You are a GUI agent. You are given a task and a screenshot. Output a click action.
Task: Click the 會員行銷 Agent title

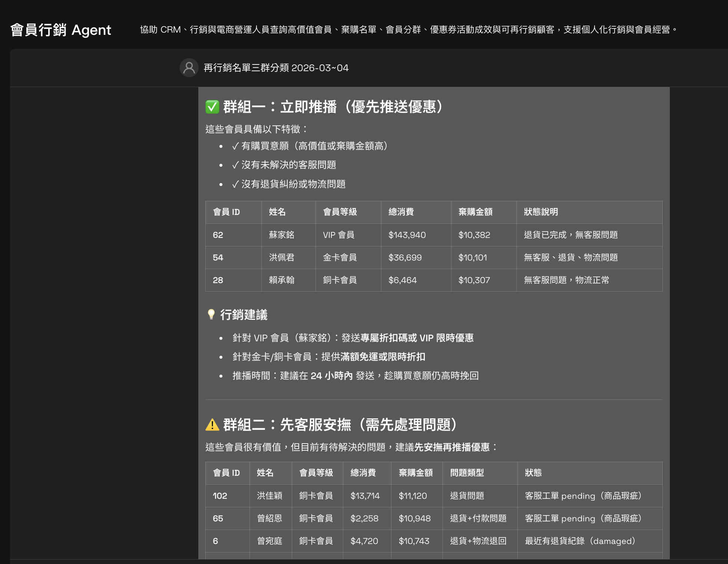pos(61,30)
